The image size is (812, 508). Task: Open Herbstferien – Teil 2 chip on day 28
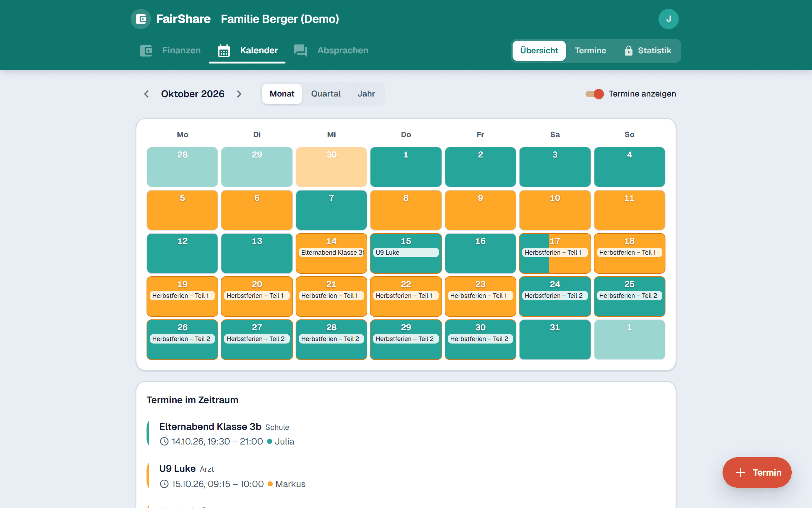(x=331, y=339)
